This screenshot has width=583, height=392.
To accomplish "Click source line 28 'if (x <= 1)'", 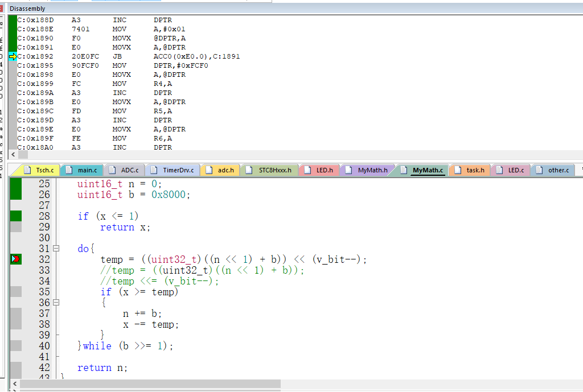I will click(x=108, y=216).
